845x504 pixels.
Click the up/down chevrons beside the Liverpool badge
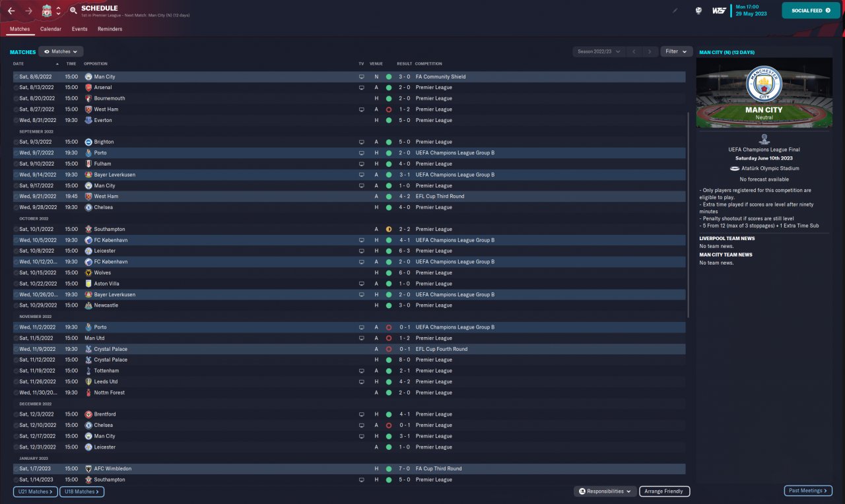pyautogui.click(x=58, y=11)
